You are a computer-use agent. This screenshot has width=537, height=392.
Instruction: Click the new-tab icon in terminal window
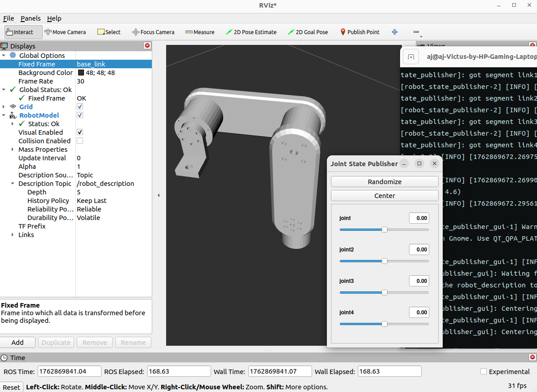pyautogui.click(x=411, y=57)
